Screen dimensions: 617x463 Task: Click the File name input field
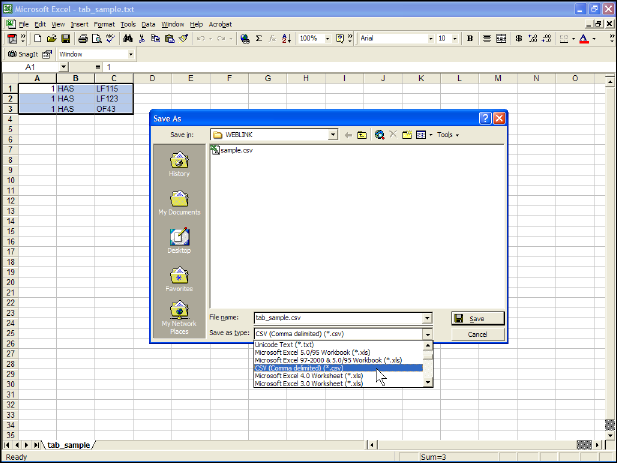pyautogui.click(x=338, y=318)
